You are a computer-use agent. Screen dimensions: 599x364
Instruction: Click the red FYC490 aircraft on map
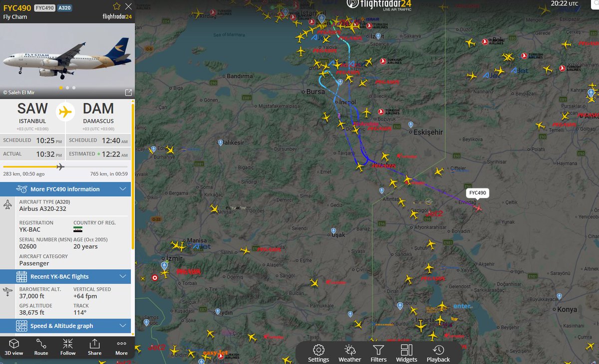tap(478, 208)
